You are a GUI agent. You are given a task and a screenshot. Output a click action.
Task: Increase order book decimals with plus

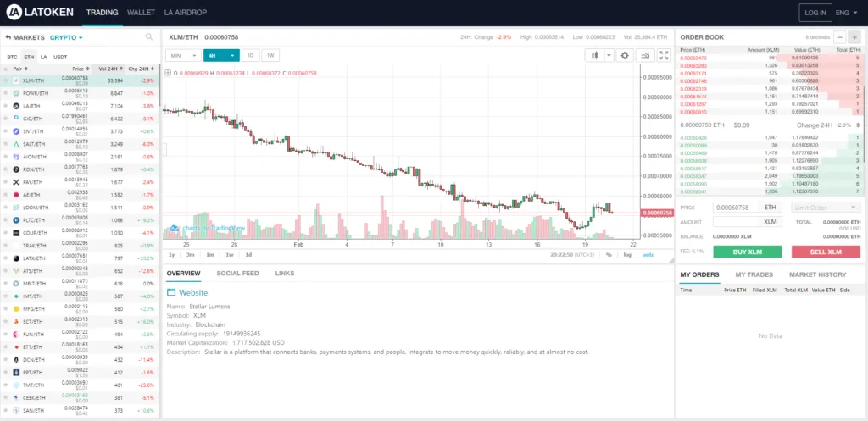click(854, 37)
